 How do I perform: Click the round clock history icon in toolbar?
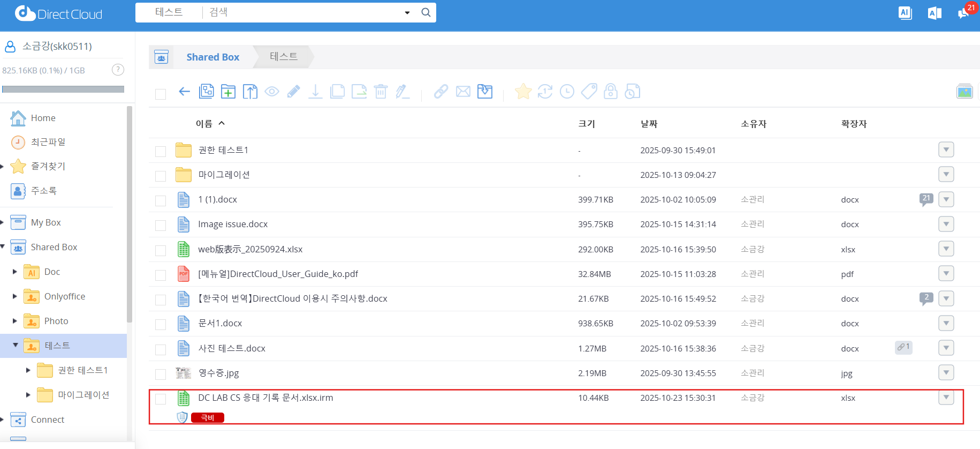[567, 92]
